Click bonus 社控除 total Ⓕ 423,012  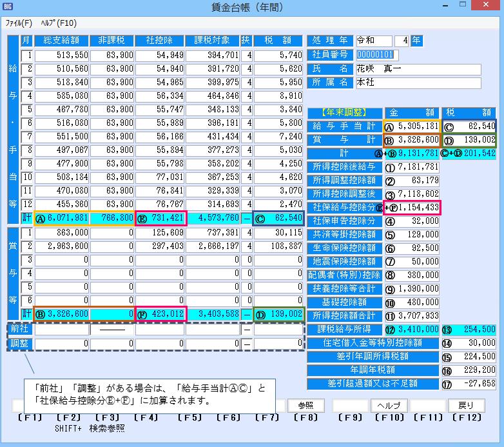click(x=161, y=314)
